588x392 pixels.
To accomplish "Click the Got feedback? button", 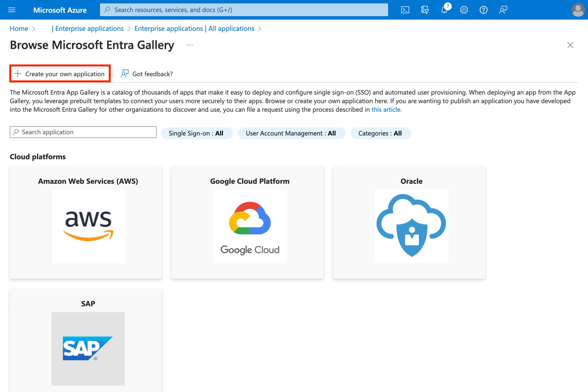I will (147, 74).
